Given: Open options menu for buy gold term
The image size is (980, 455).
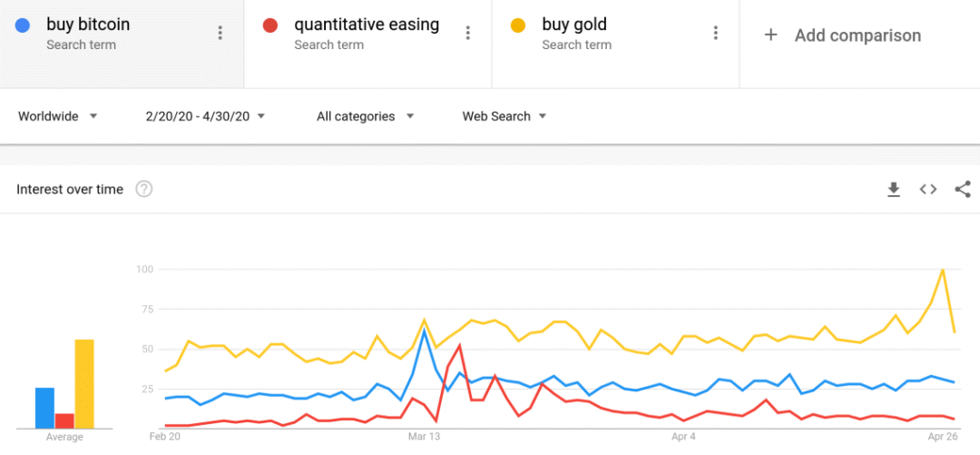Looking at the screenshot, I should 715,33.
